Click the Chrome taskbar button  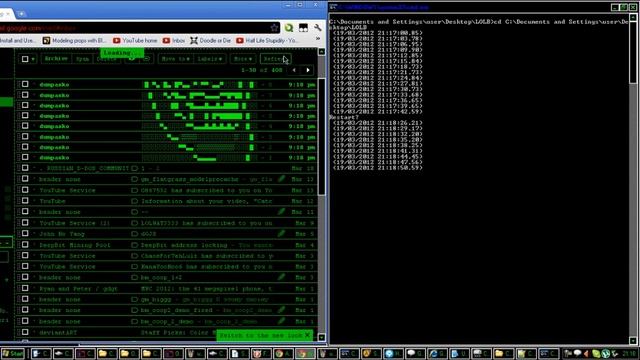pos(304,353)
